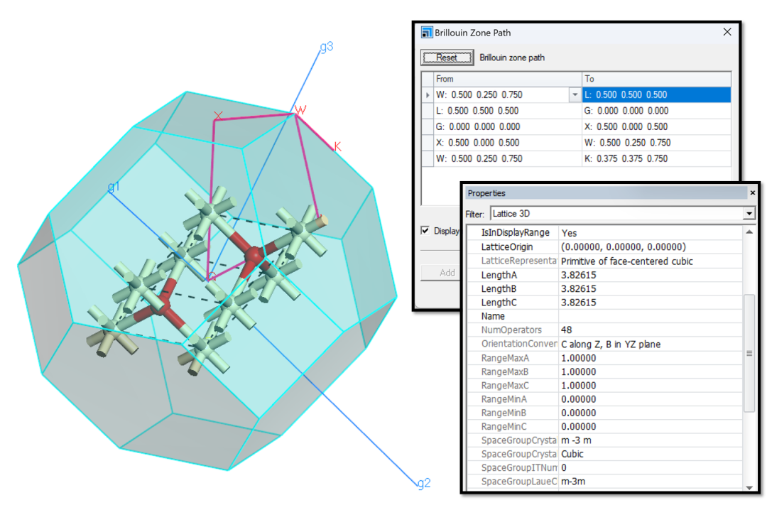
Task: Click the 'm -3 m' space group value
Action: coord(651,440)
